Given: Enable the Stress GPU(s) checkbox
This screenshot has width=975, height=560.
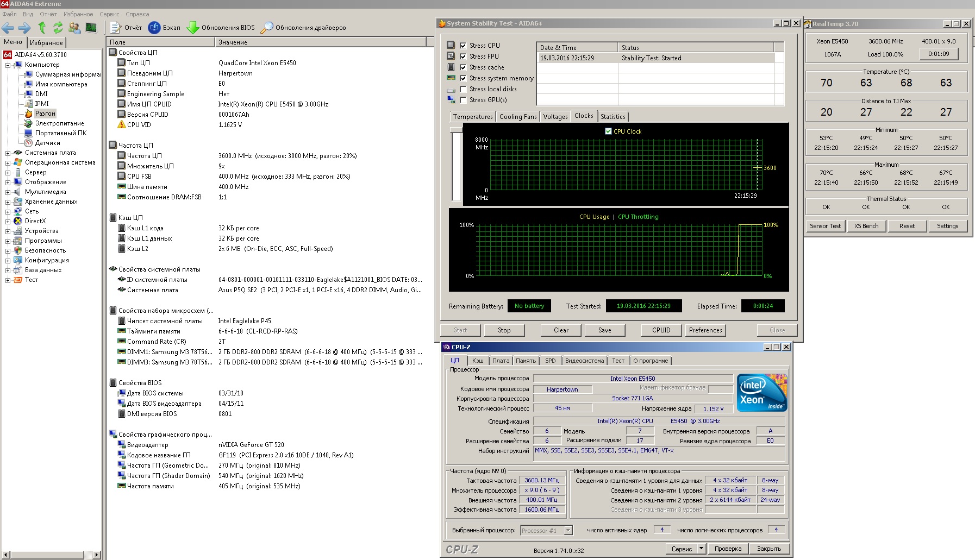Looking at the screenshot, I should [463, 100].
